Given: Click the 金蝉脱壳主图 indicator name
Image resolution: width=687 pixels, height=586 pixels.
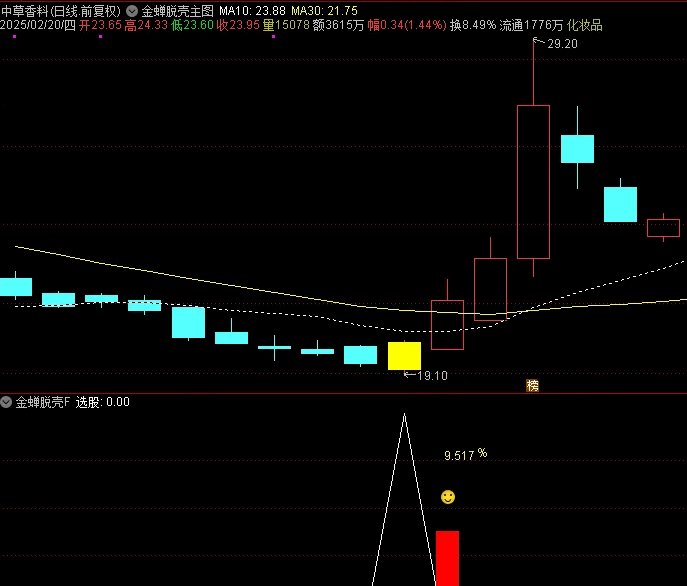Looking at the screenshot, I should tap(177, 10).
